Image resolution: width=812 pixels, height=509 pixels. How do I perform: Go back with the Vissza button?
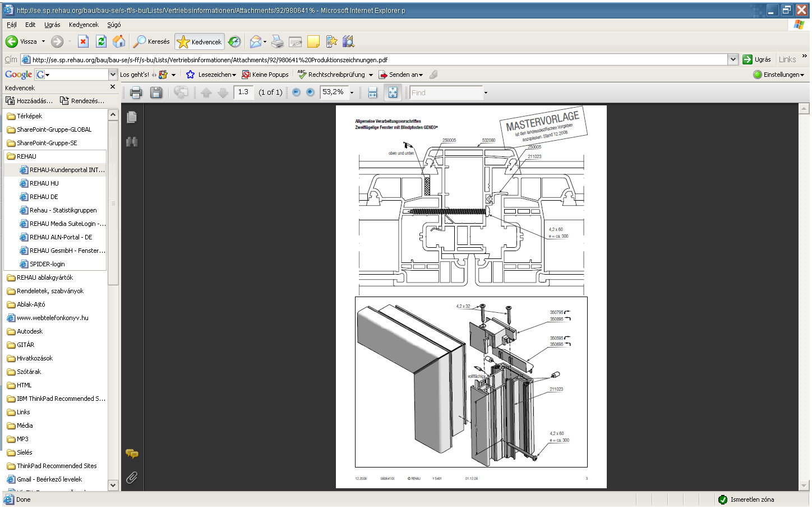(x=21, y=41)
